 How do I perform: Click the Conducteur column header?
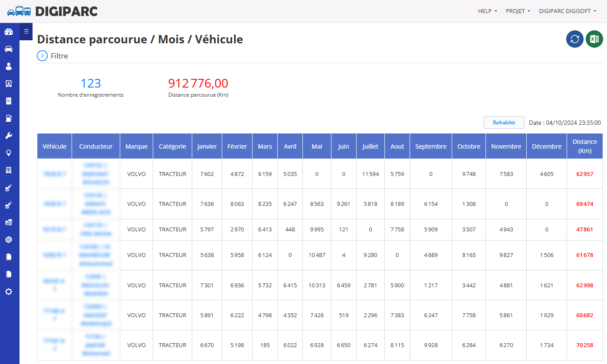click(96, 146)
